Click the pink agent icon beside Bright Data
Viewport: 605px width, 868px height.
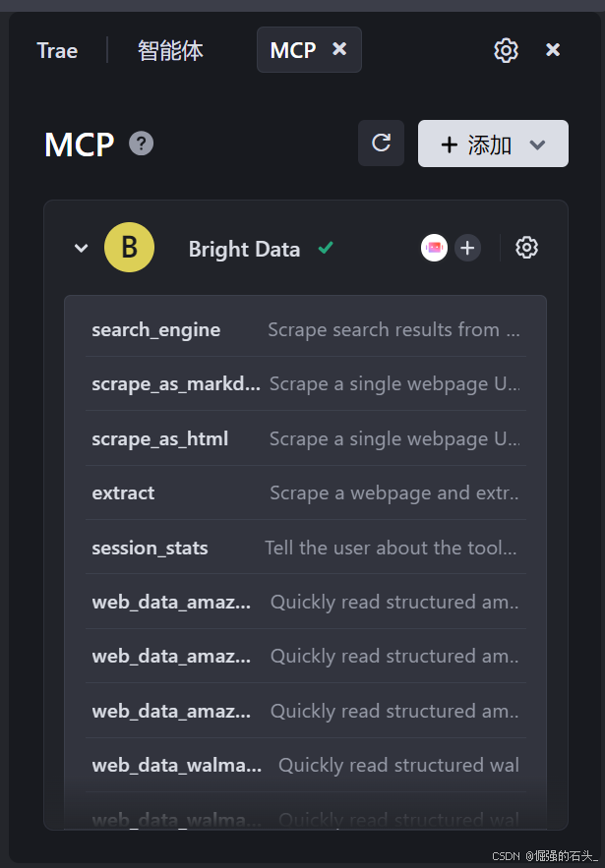434,248
